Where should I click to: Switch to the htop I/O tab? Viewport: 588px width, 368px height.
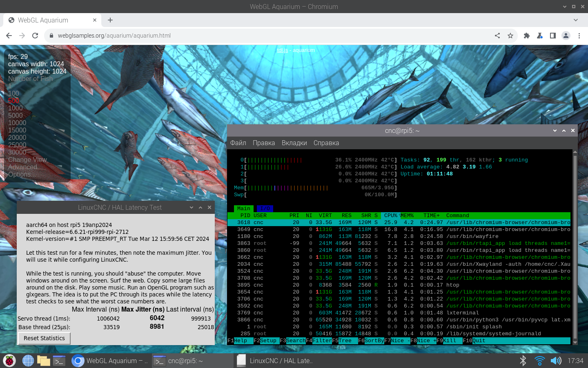click(x=265, y=209)
